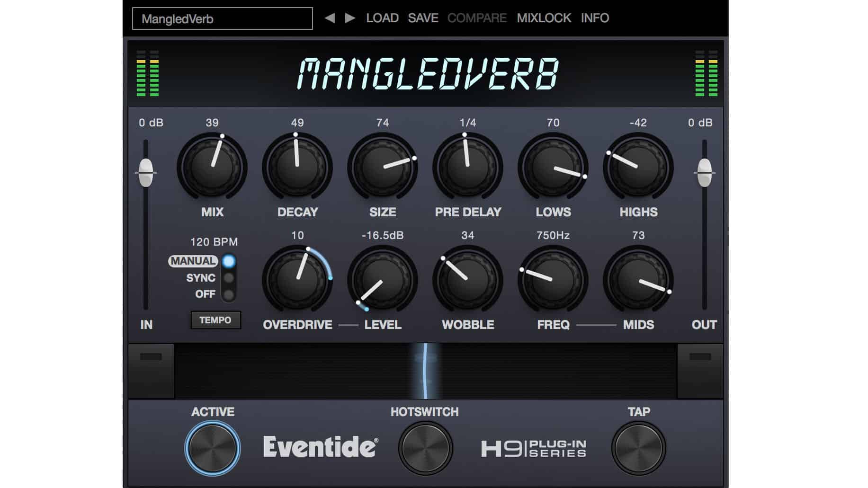The image size is (868, 488).
Task: Click the PRE DELAY knob
Action: [x=468, y=167]
